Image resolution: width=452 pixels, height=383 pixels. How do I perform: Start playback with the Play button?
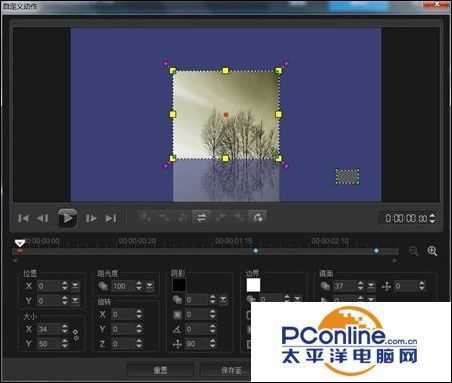(67, 218)
